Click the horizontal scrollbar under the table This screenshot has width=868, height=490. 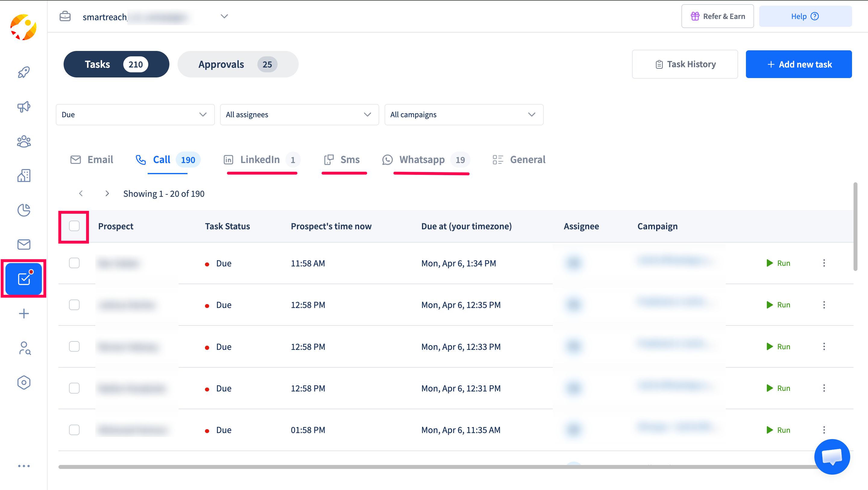click(404, 467)
